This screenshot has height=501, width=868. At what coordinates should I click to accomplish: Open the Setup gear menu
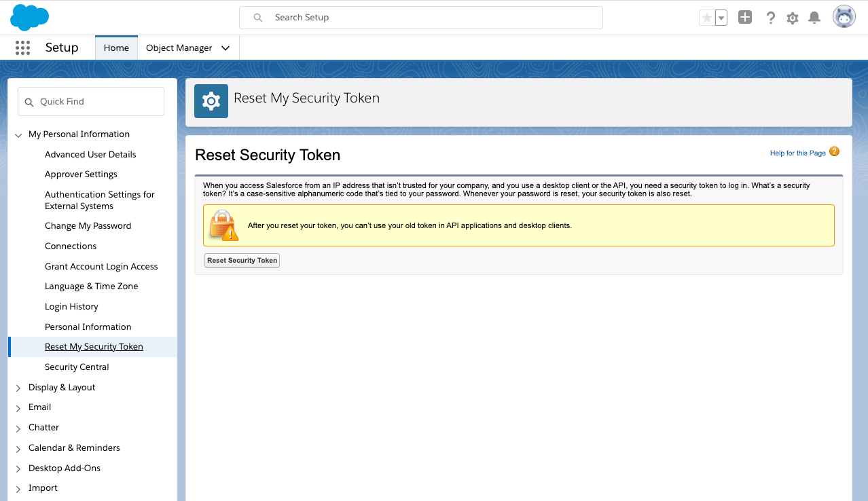792,18
